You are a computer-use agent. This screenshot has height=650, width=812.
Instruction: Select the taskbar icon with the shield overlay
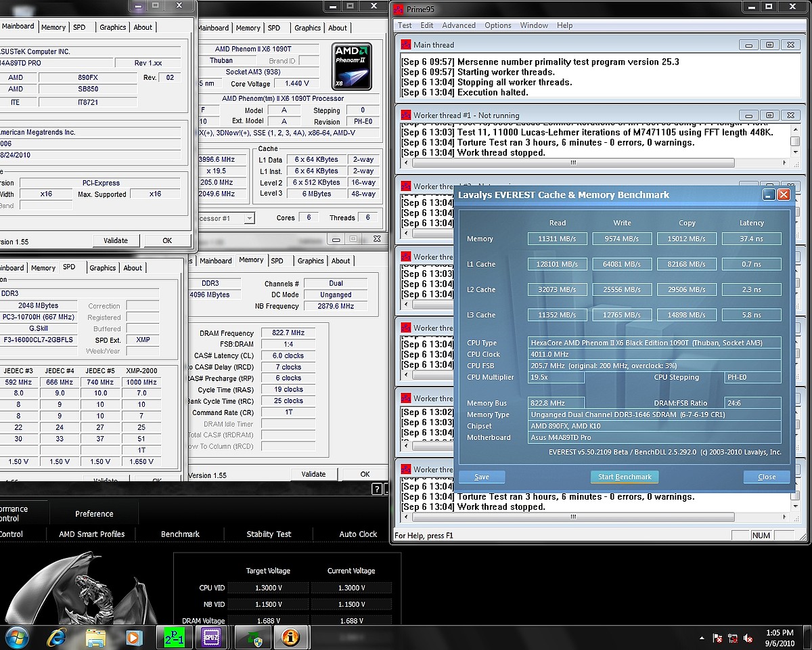pyautogui.click(x=252, y=637)
